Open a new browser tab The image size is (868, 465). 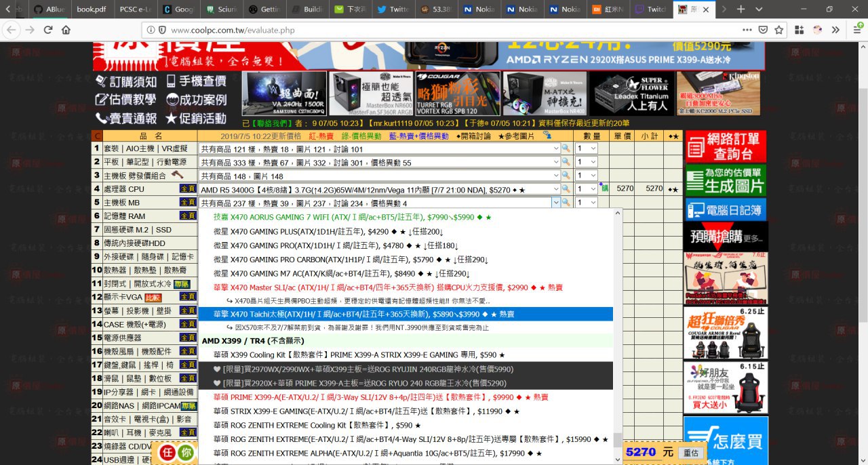click(x=741, y=9)
